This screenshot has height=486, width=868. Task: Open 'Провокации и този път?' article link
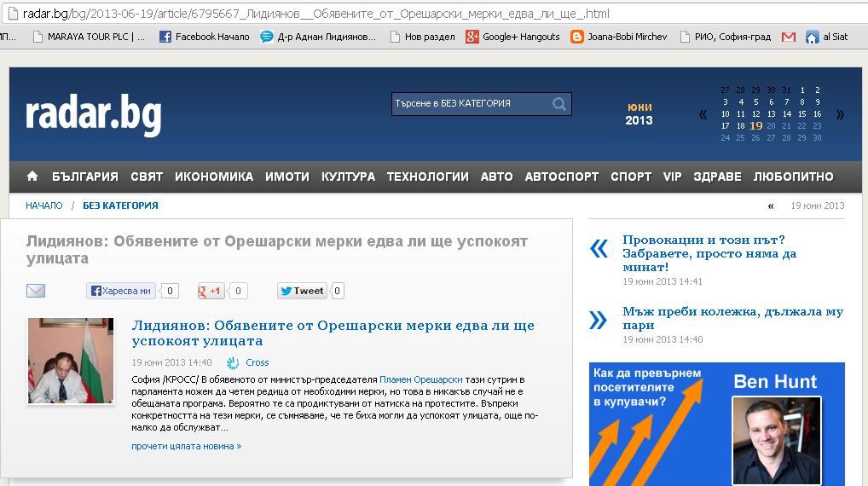pos(709,253)
